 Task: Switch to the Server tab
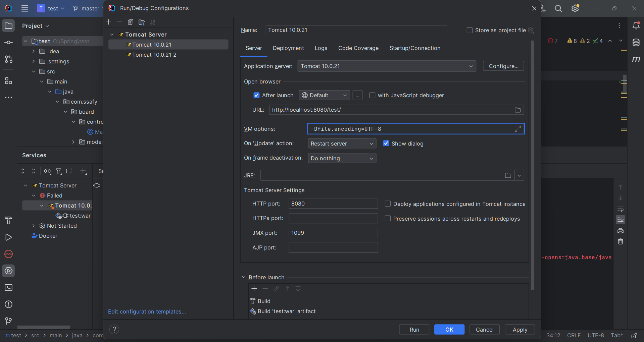254,48
